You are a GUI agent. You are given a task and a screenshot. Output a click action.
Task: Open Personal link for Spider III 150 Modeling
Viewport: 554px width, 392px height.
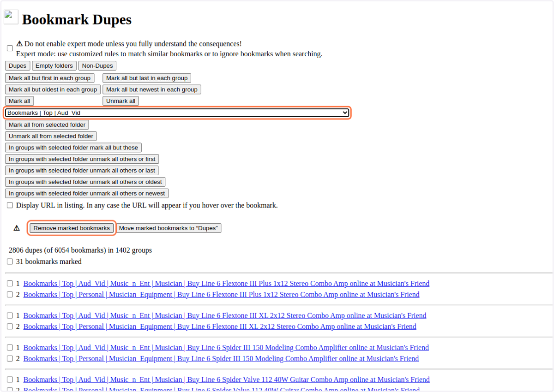(x=221, y=359)
